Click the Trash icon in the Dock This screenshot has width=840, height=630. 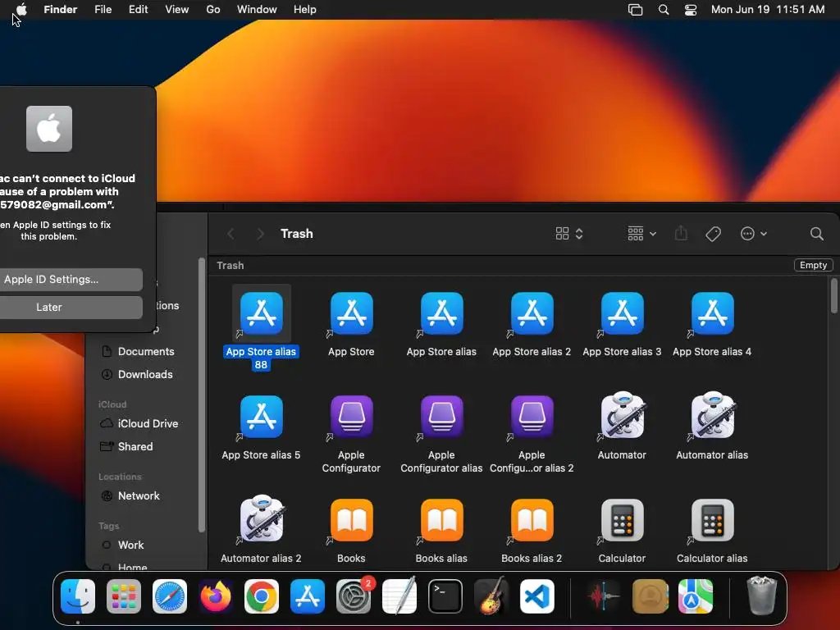pos(761,596)
